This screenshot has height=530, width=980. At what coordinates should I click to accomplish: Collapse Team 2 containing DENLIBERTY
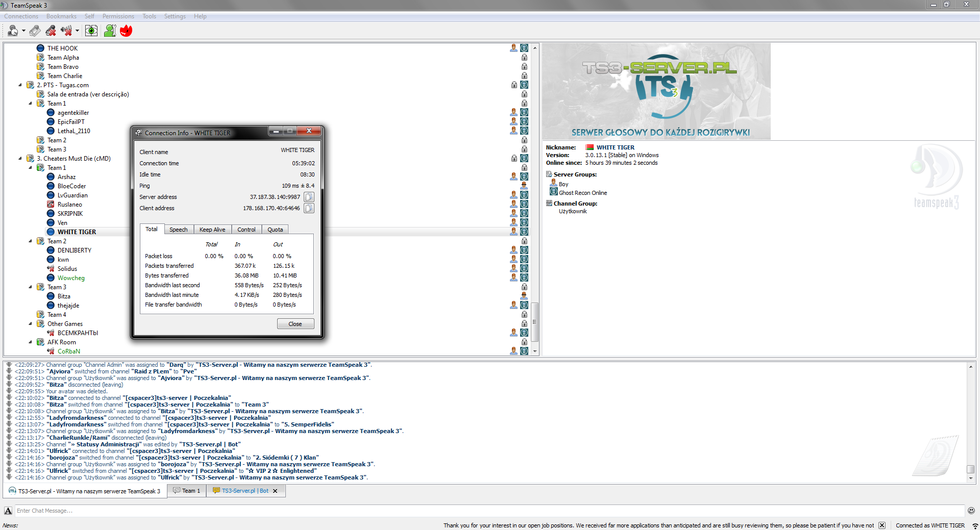pyautogui.click(x=30, y=241)
